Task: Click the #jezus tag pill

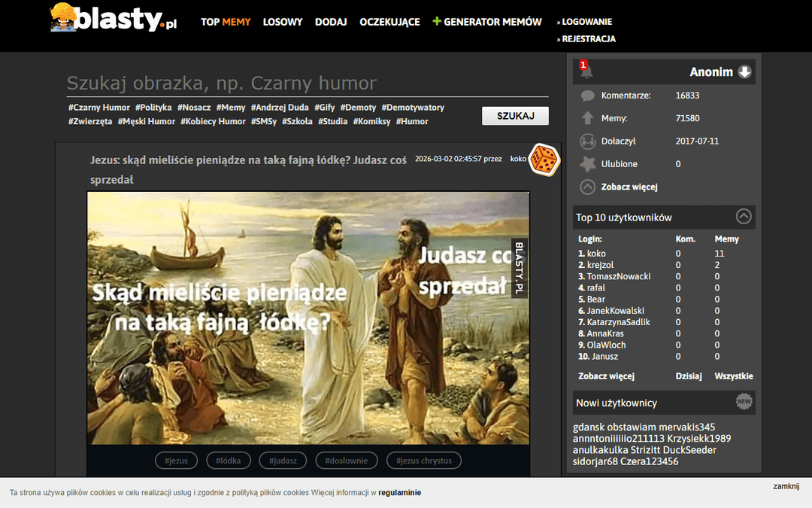Action: pyautogui.click(x=176, y=461)
